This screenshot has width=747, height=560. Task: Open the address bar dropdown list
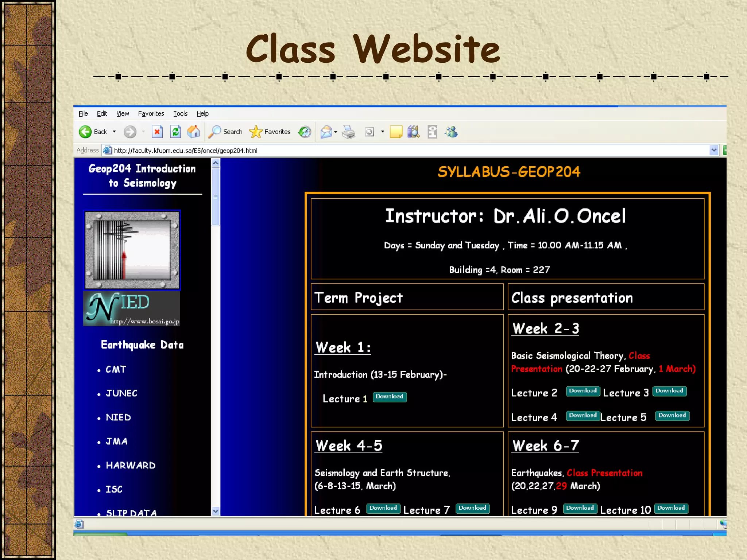(714, 150)
